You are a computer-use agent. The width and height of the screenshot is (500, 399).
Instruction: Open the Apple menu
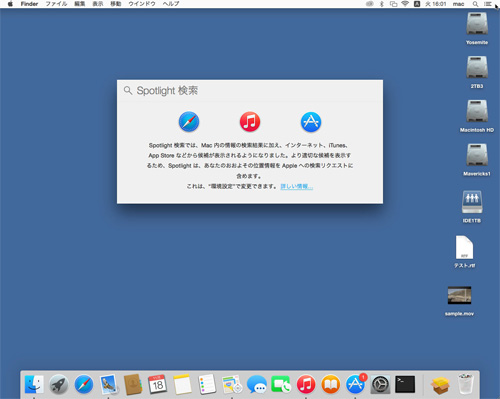point(10,4)
